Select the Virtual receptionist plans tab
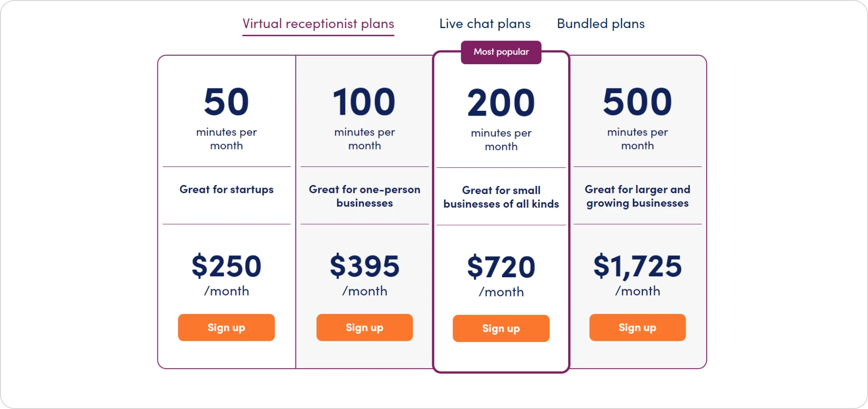Image resolution: width=868 pixels, height=409 pixels. click(x=318, y=24)
